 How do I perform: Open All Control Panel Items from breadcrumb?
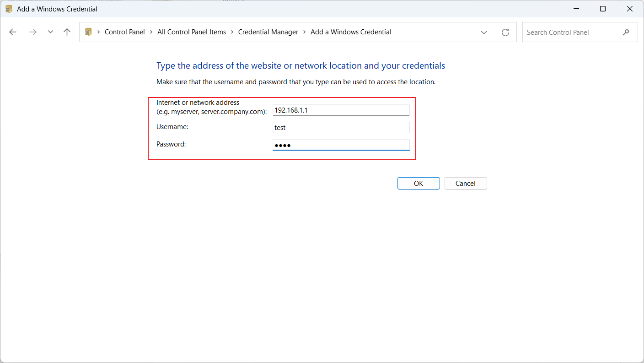[192, 32]
